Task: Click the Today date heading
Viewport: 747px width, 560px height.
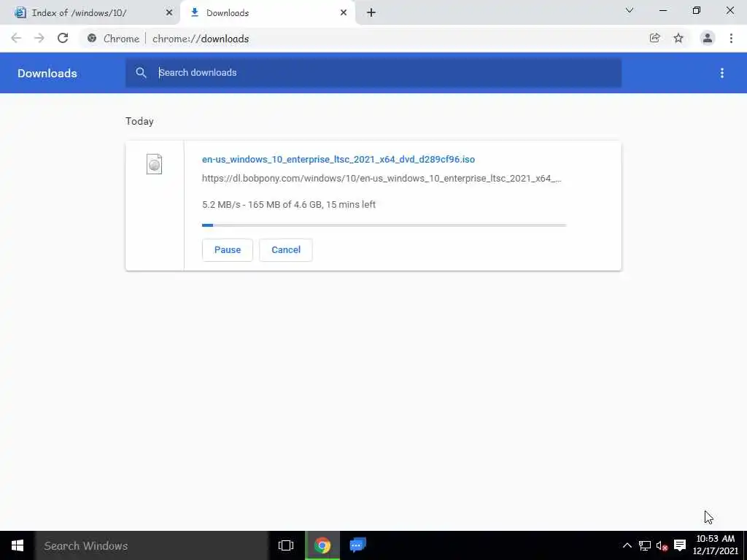Action: point(139,122)
